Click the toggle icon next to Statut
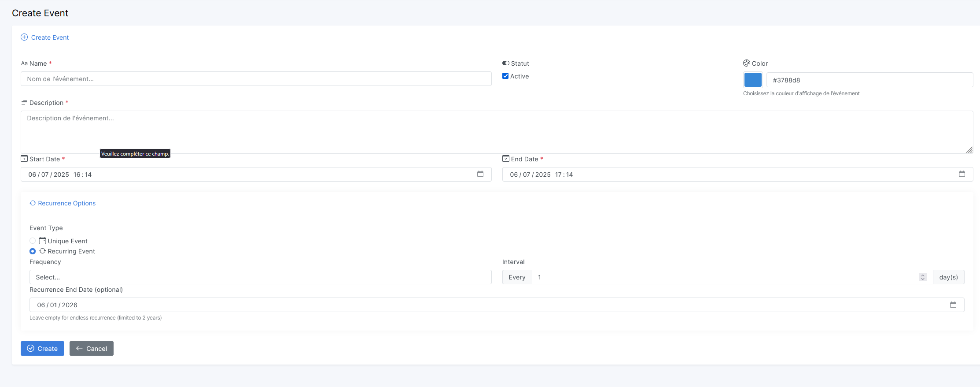The width and height of the screenshot is (980, 387). 506,63
